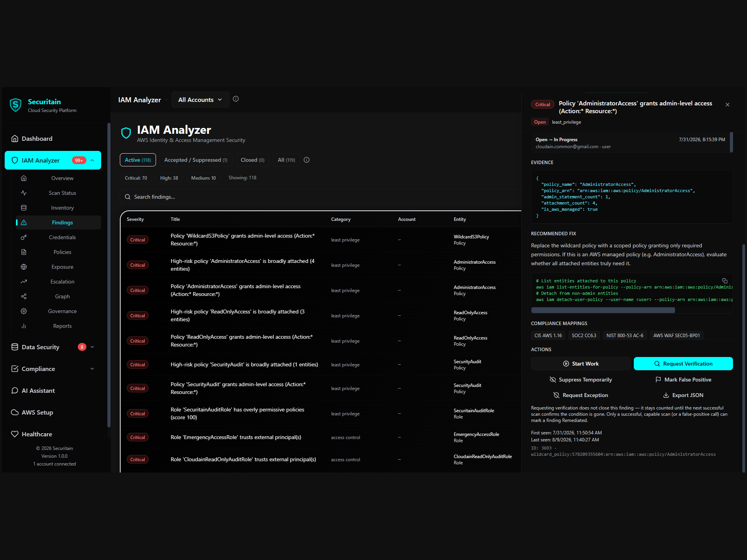Click Request Exception
This screenshot has height=560, width=747.
[x=581, y=395]
